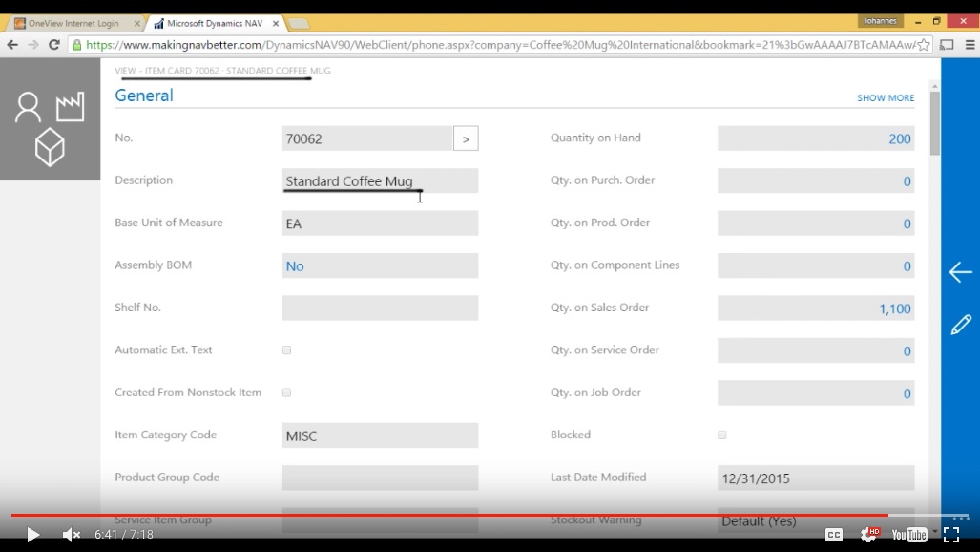Screen dimensions: 980x552
Task: Open Qty. on Purch. Order value 0
Action: (x=907, y=181)
